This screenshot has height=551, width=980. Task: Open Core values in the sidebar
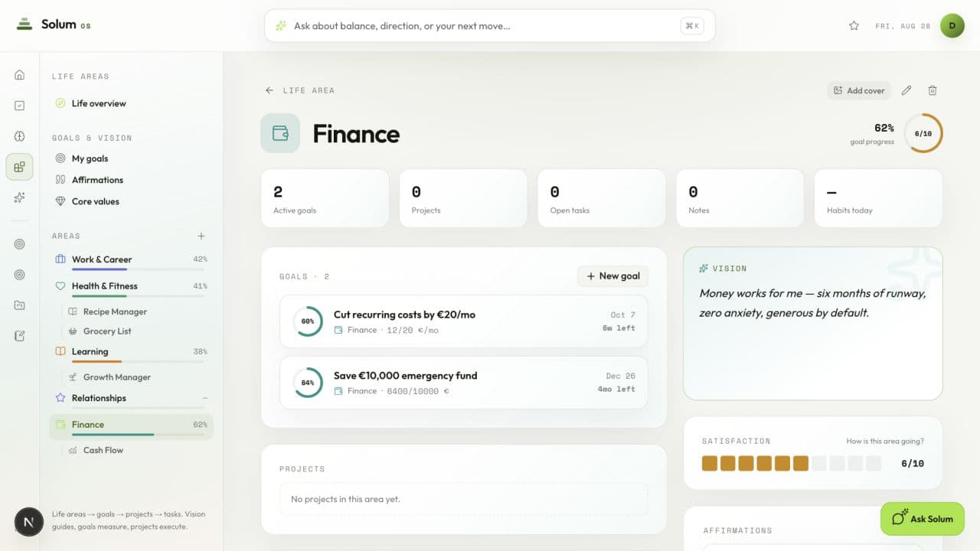(x=131, y=201)
